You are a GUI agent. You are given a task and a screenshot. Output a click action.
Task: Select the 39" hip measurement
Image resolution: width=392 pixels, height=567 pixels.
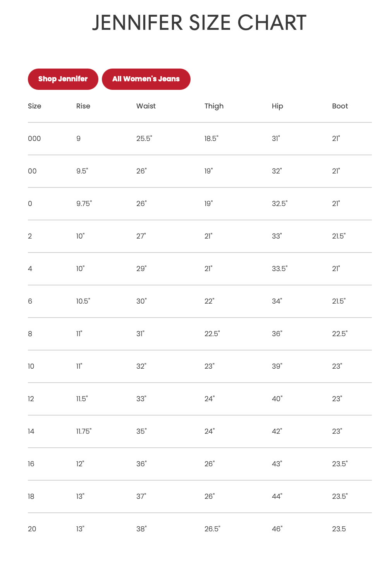(x=277, y=366)
